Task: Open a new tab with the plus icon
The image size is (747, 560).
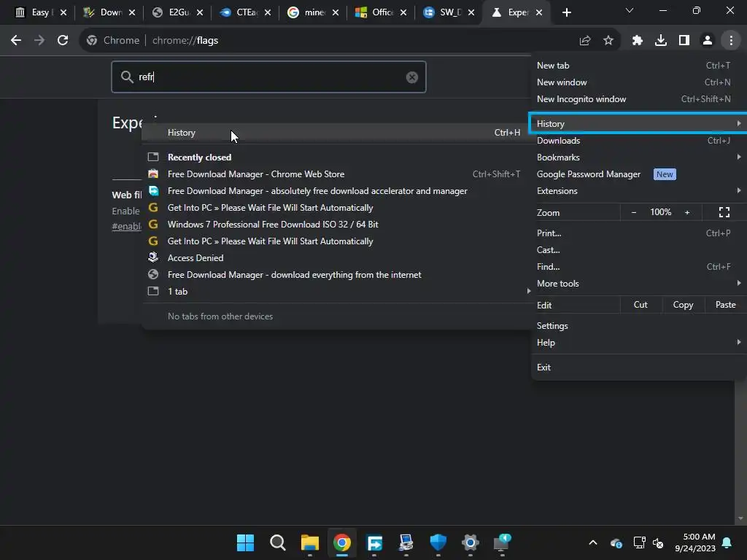Action: point(566,12)
